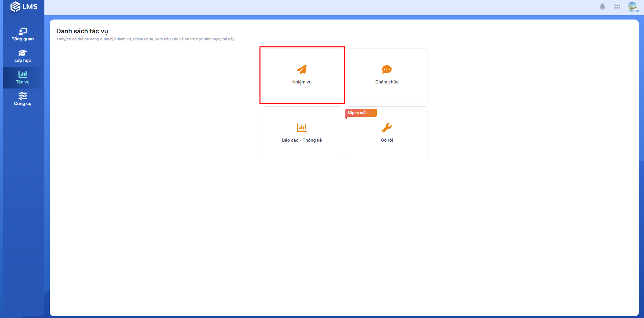Click the user avatar with GV badge
Viewport: 644px width, 318px height.
tap(632, 7)
